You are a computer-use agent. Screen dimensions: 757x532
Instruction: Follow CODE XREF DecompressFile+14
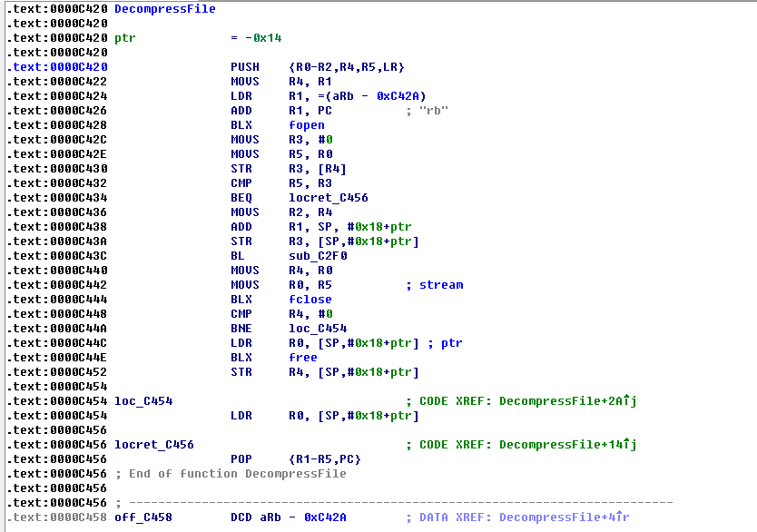(568, 444)
